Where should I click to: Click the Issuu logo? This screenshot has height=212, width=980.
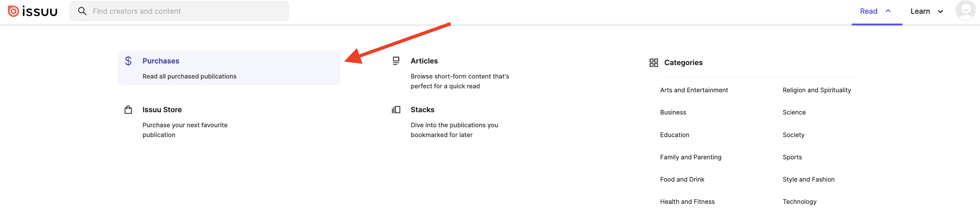(32, 11)
